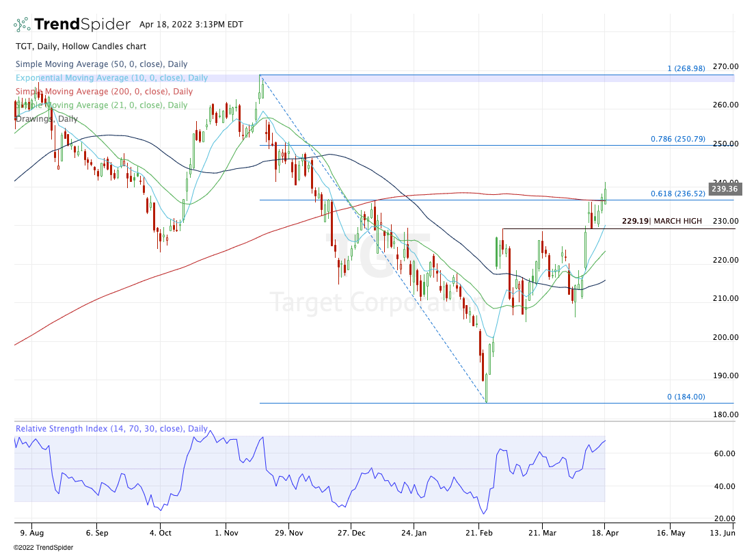Click the 1 (268.98) Fibonacci level label
Image resolution: width=756 pixels, height=554 pixels.
(x=686, y=68)
